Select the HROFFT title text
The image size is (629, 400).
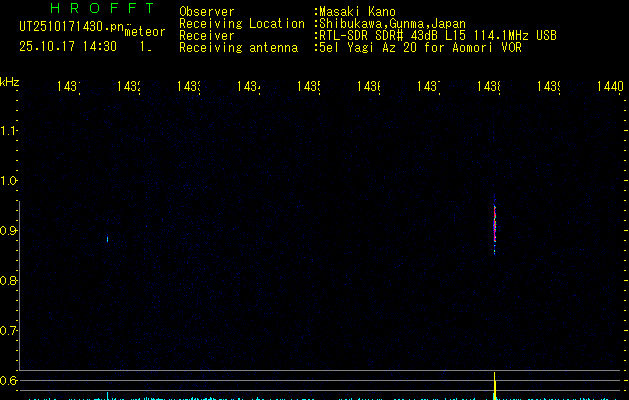point(102,8)
